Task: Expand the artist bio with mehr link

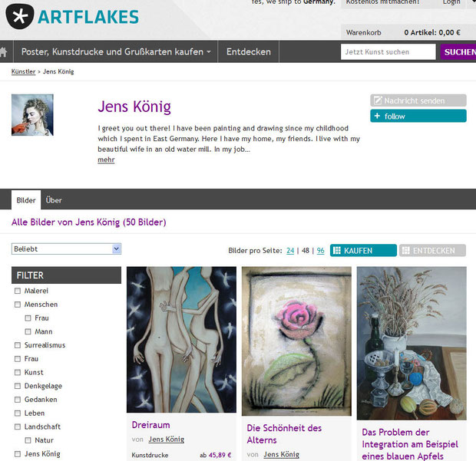Action: pos(106,160)
